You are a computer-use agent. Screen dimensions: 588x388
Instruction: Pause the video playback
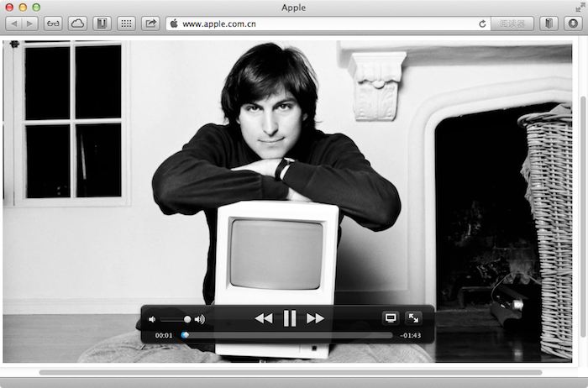290,318
